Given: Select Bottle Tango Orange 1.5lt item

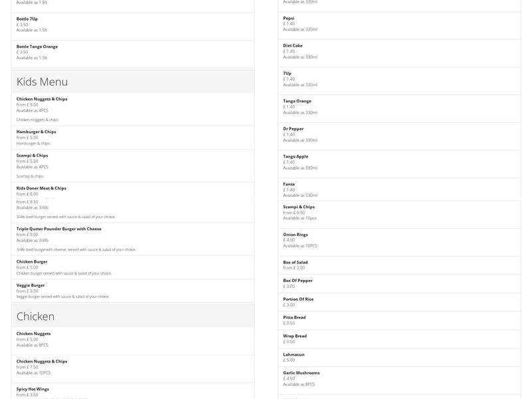Looking at the screenshot, I should [x=132, y=53].
